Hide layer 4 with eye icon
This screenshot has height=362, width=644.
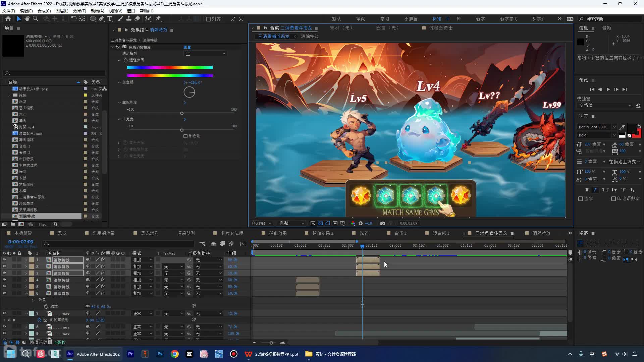tap(4, 280)
